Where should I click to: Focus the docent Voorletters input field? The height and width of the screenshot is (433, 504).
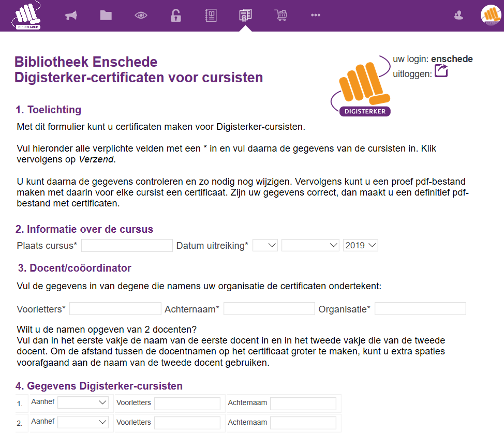point(115,309)
